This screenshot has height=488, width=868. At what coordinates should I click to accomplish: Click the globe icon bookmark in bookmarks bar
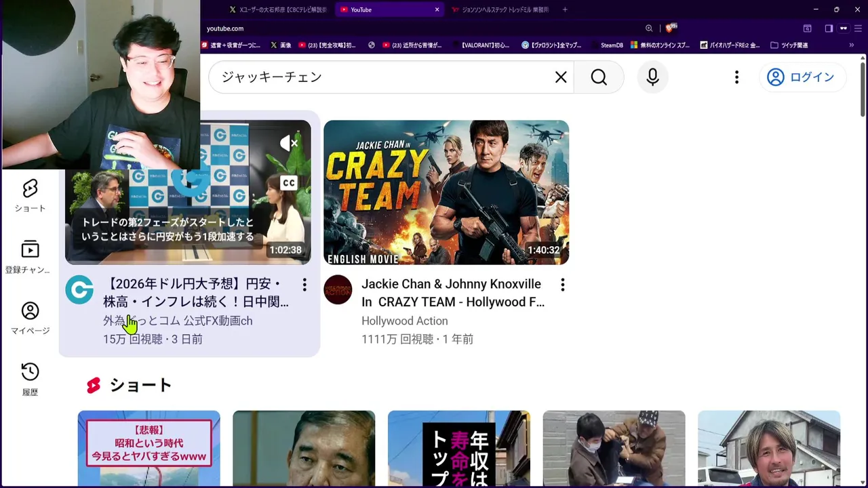[x=372, y=45]
